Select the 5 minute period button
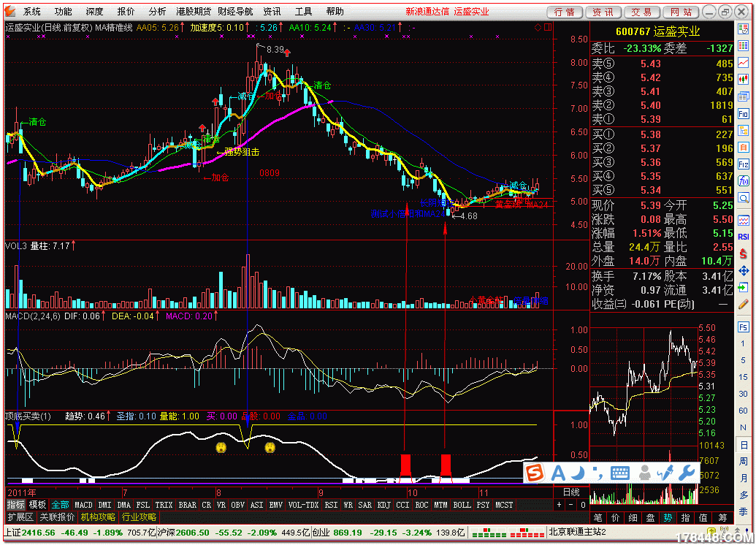This screenshot has height=545, width=756. pos(743,360)
